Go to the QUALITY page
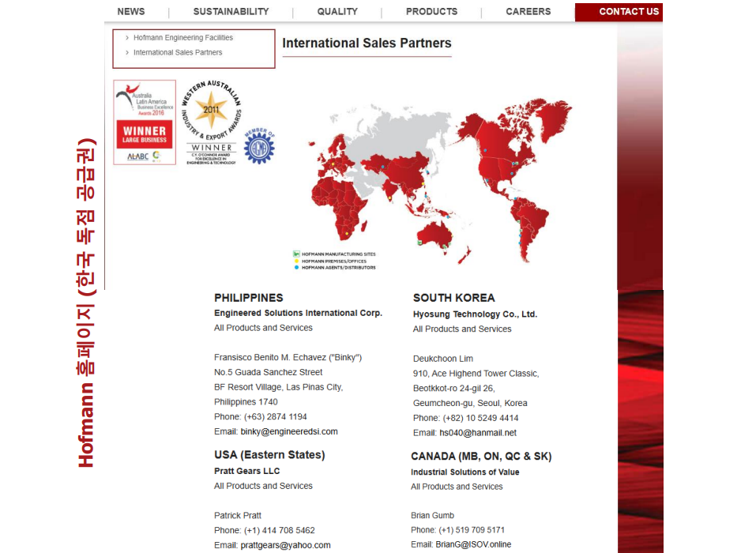This screenshot has height=553, width=756. pos(337,12)
